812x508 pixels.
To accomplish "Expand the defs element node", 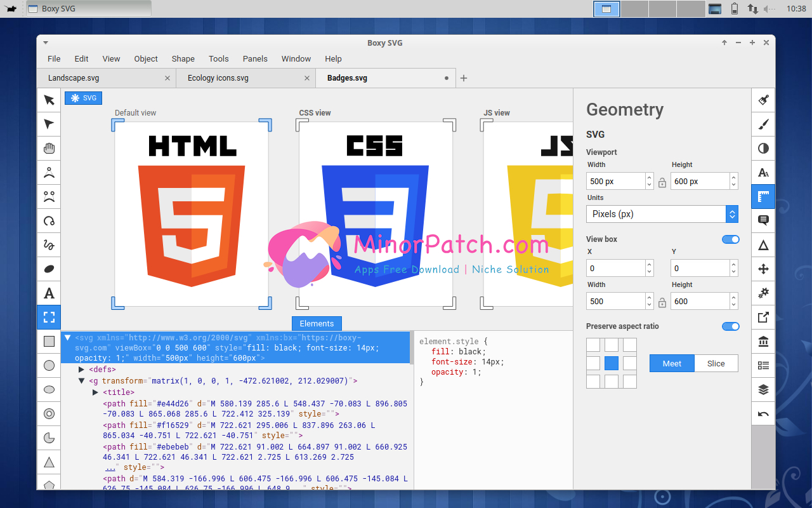I will tap(82, 369).
